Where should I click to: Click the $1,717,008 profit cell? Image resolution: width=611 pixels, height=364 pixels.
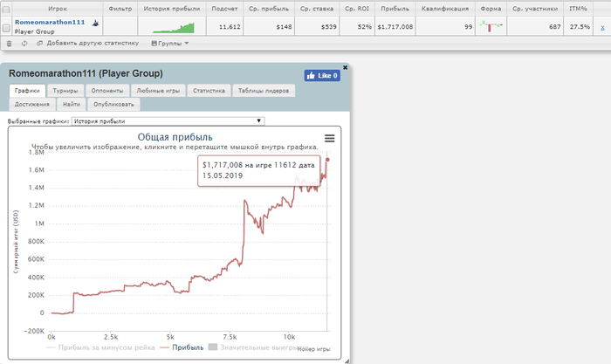395,27
